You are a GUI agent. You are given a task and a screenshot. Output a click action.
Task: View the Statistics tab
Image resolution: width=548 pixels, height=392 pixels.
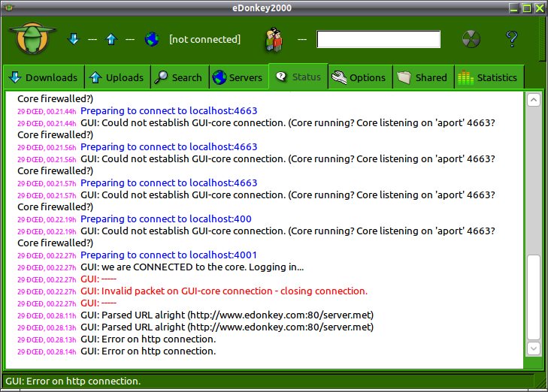(x=489, y=77)
